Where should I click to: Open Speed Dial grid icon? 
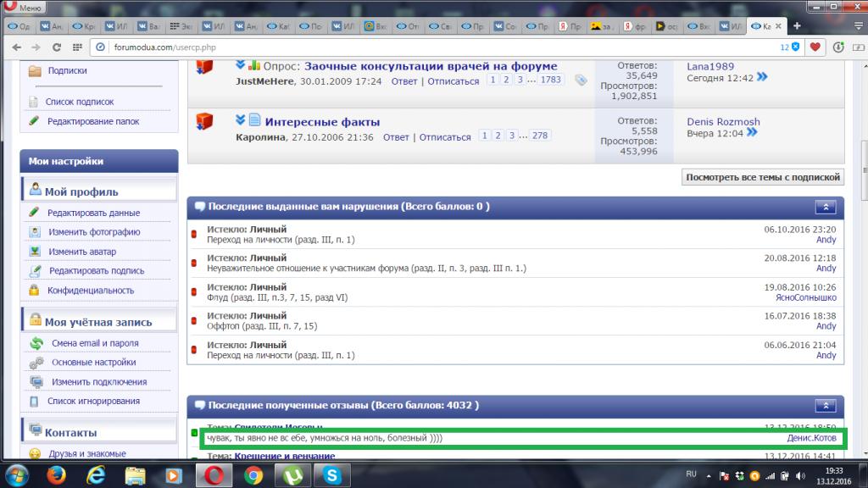coord(77,47)
